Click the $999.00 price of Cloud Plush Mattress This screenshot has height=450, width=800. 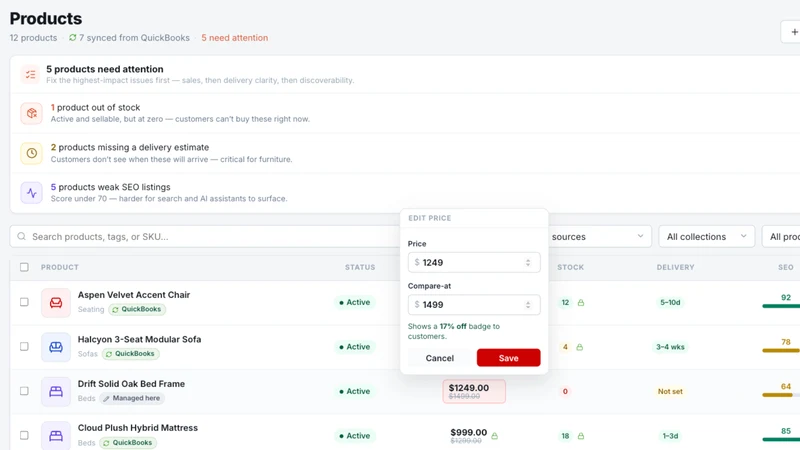(x=468, y=433)
